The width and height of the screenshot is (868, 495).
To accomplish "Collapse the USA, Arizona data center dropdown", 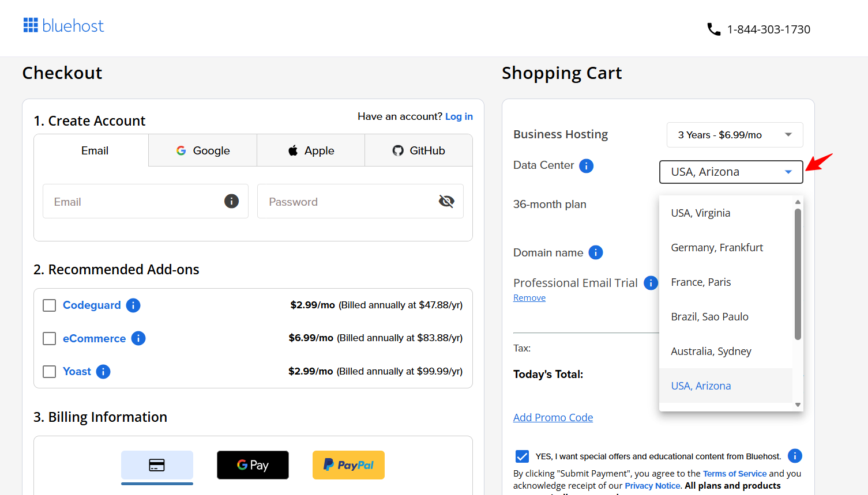I will tap(731, 172).
